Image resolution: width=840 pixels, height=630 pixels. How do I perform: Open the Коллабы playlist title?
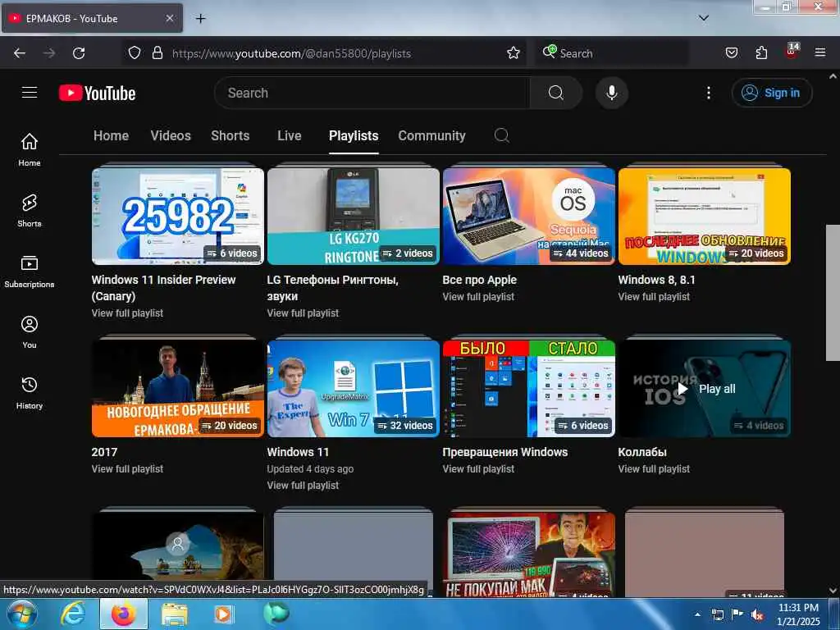[641, 452]
